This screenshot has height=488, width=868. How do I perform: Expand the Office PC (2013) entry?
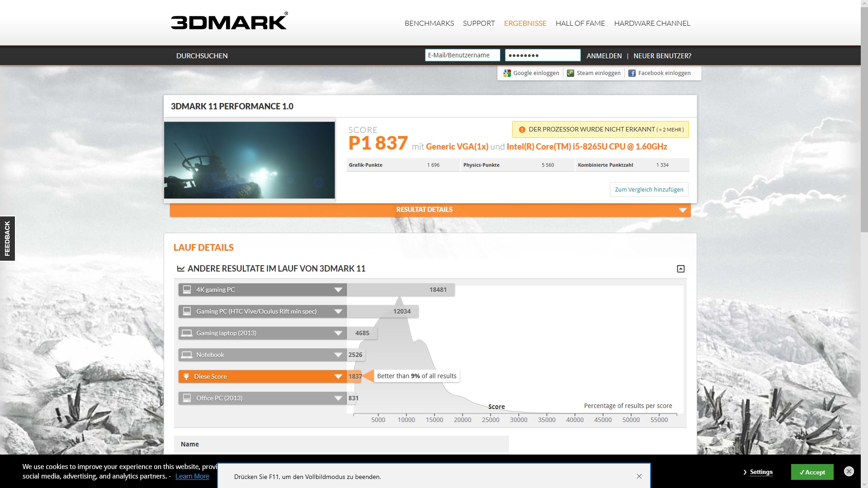tap(338, 398)
